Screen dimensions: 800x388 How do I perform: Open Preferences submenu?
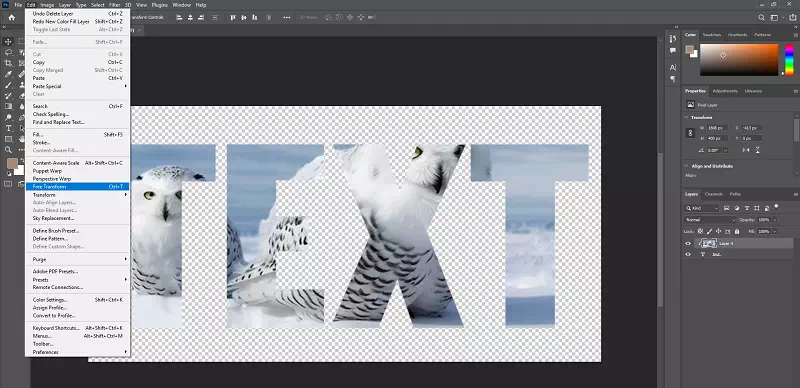[x=78, y=352]
